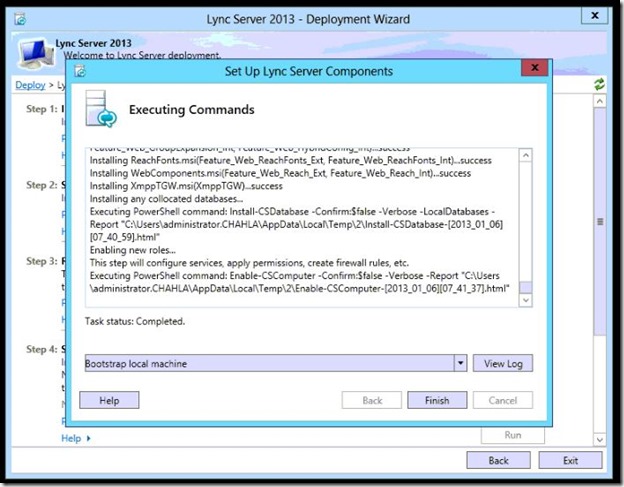The width and height of the screenshot is (624, 487).
Task: Click the 'Installing XmppTGW.msi' log line
Action: 186,186
